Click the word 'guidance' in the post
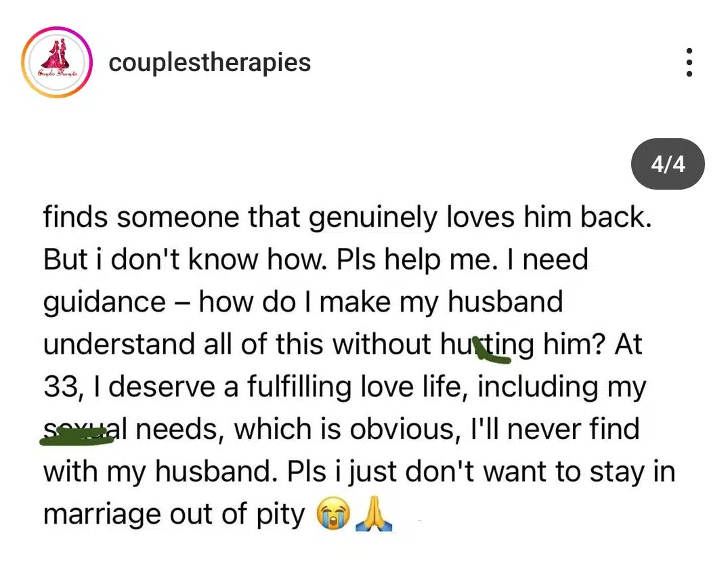This screenshot has height=588, width=728. click(104, 303)
